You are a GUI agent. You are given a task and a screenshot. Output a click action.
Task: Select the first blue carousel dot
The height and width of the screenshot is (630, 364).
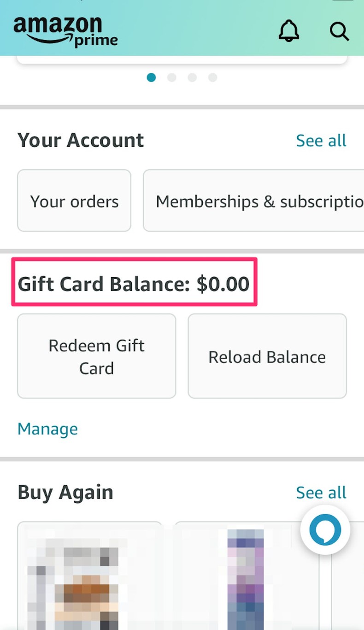click(151, 77)
